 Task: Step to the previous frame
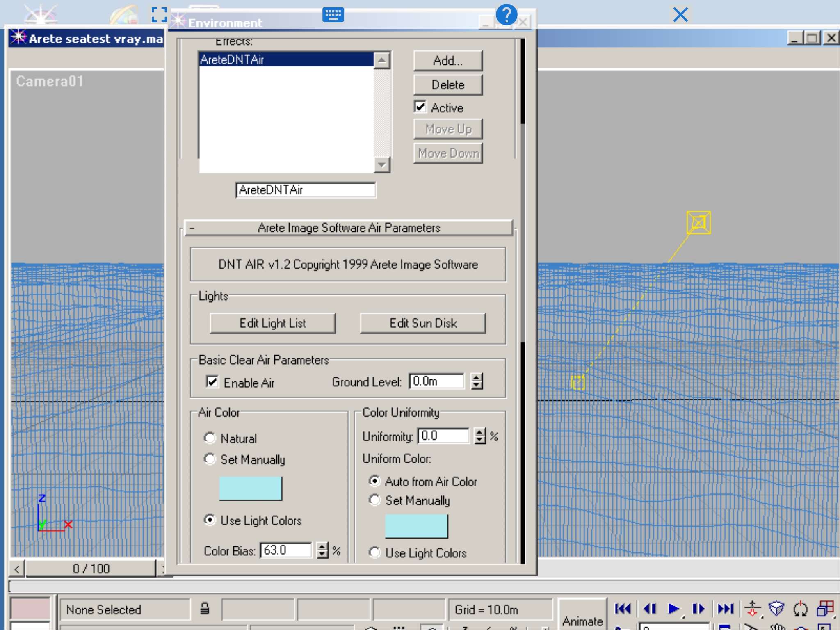pyautogui.click(x=649, y=609)
